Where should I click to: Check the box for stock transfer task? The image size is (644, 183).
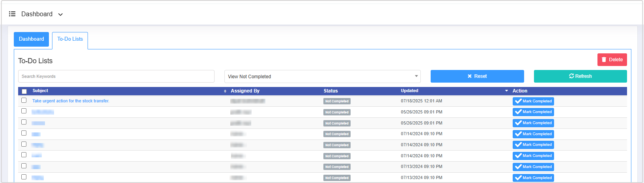(x=24, y=100)
